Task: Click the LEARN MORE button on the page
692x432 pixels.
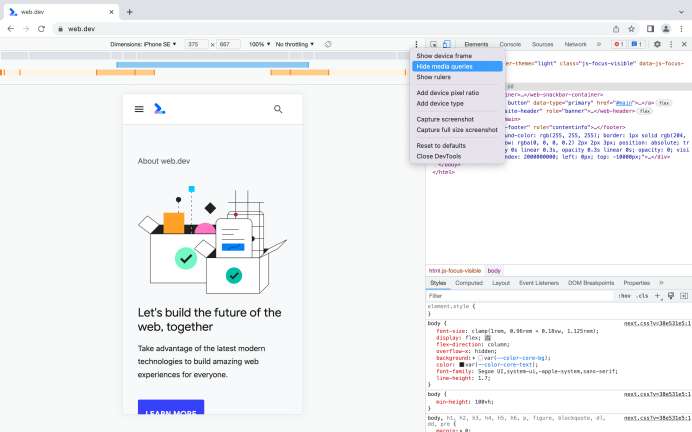Action: [x=171, y=407]
